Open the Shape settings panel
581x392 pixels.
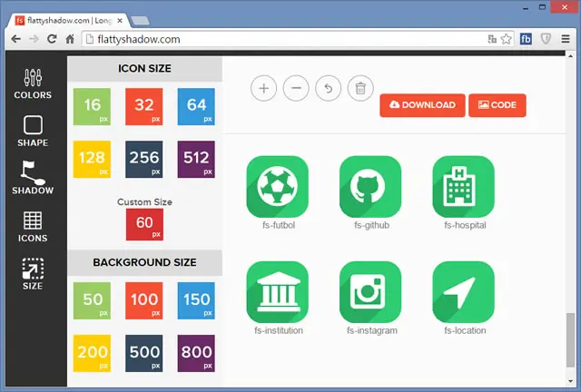[33, 132]
